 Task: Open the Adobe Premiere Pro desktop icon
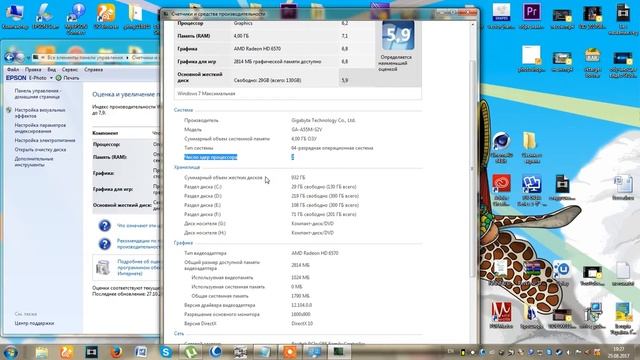[531, 16]
